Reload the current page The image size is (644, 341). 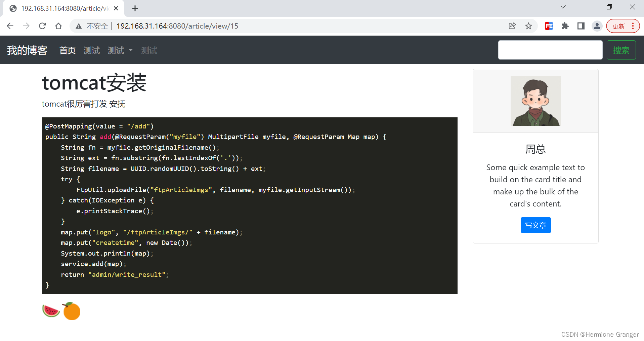pyautogui.click(x=42, y=26)
